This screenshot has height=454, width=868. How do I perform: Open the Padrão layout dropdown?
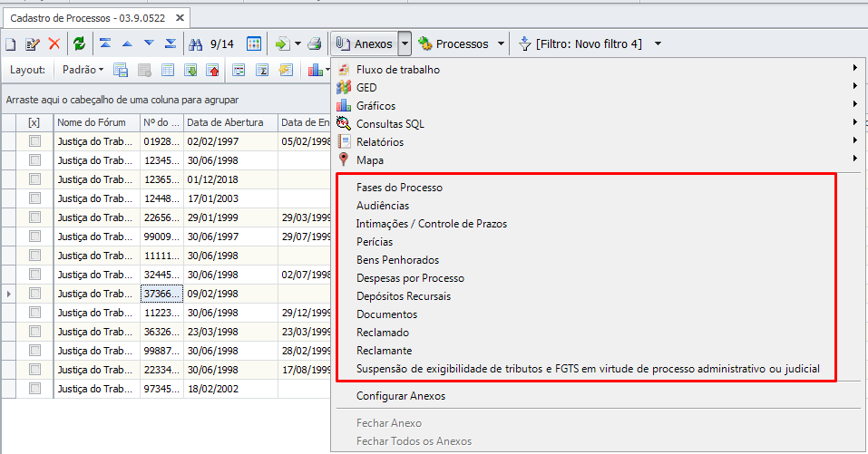(83, 70)
